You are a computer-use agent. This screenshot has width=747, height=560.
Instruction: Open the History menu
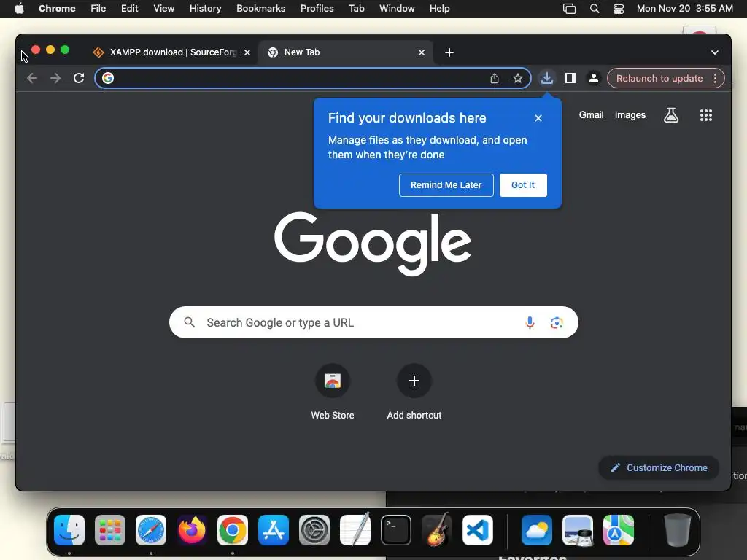pyautogui.click(x=205, y=9)
